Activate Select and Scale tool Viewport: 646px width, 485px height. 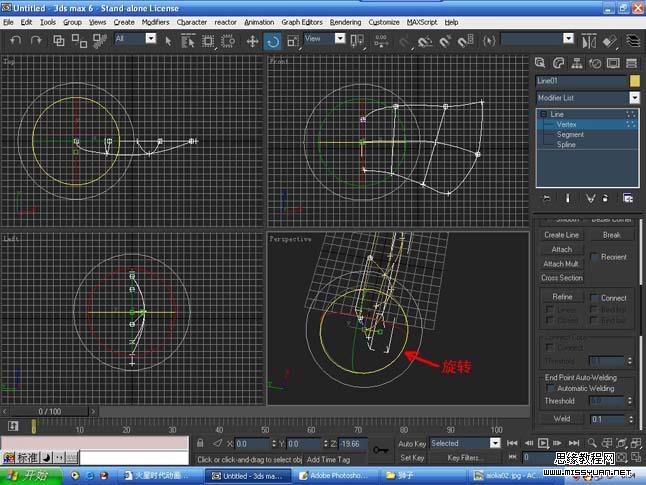click(293, 41)
